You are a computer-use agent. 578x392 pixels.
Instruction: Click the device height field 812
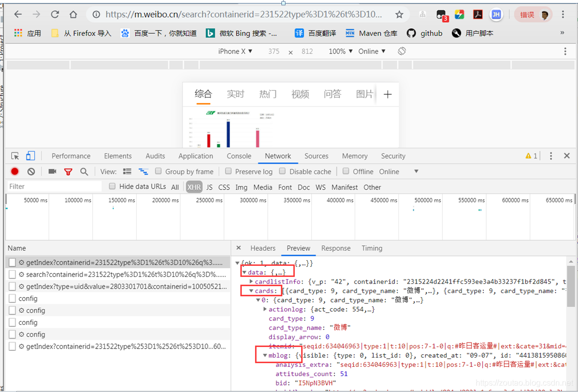307,51
